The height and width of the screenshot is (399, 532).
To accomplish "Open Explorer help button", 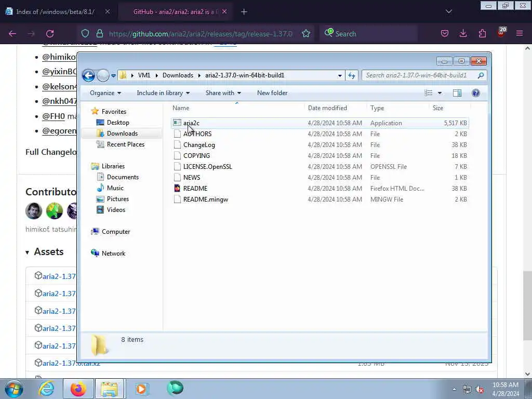I will [476, 93].
